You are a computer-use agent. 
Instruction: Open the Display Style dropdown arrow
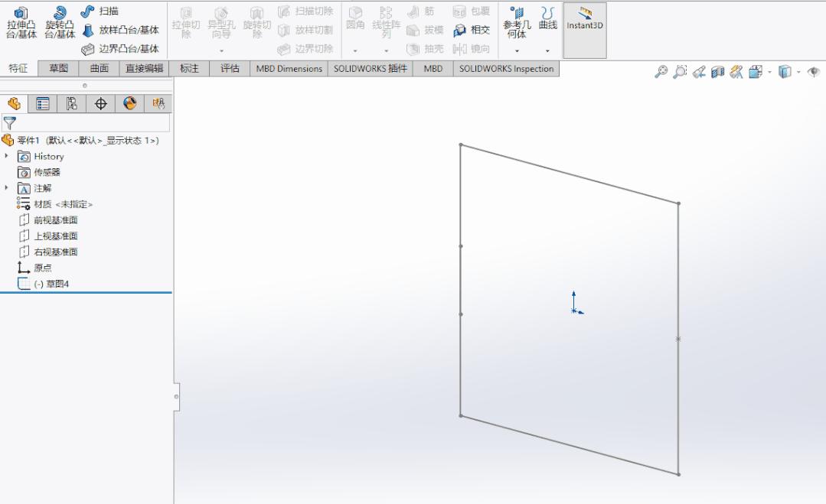pyautogui.click(x=798, y=70)
